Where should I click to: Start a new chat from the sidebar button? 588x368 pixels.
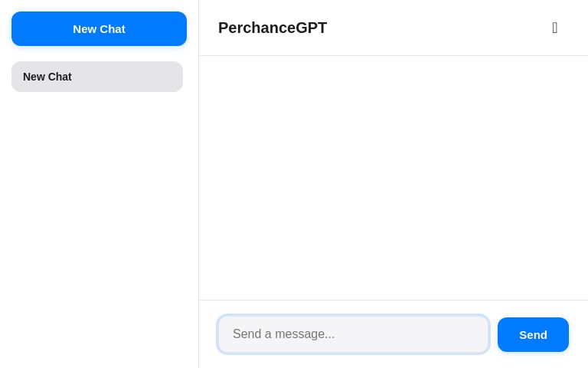coord(99,29)
